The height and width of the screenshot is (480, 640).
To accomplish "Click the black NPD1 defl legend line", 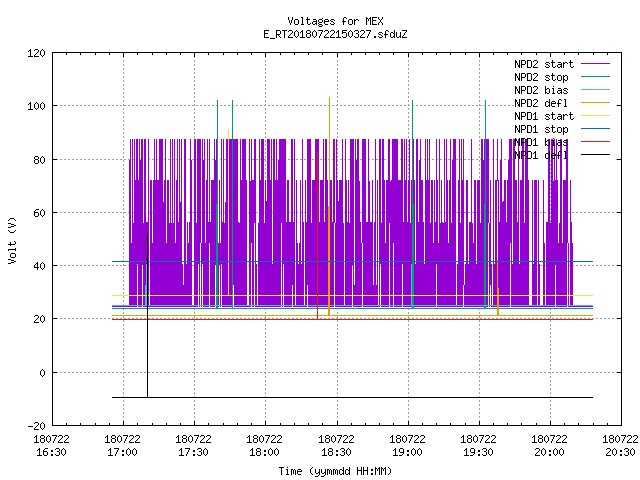I will (x=595, y=155).
